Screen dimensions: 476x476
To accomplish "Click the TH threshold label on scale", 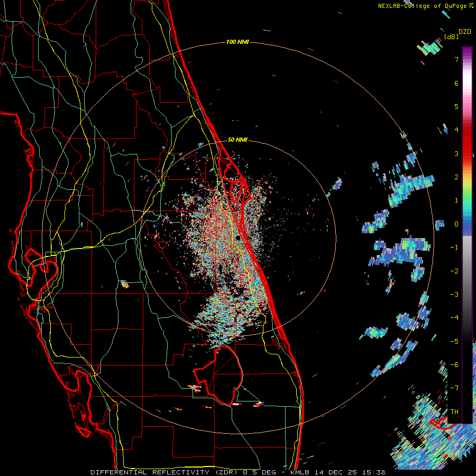I will [454, 412].
